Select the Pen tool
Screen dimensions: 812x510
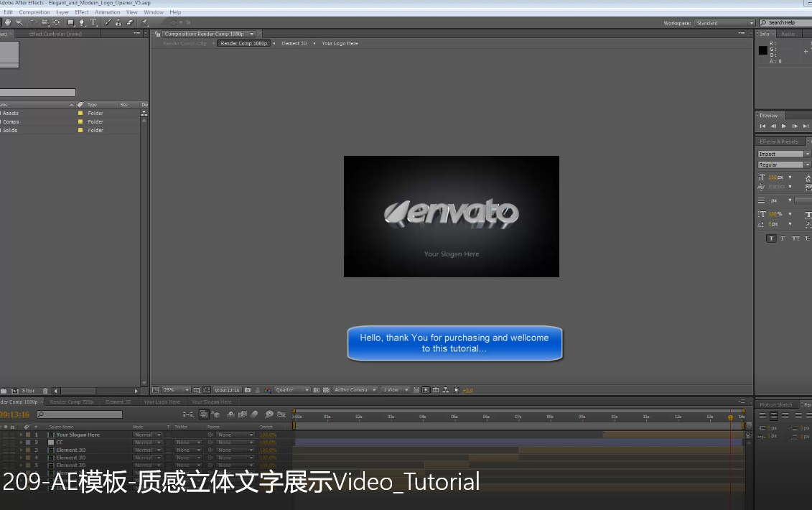[x=82, y=22]
